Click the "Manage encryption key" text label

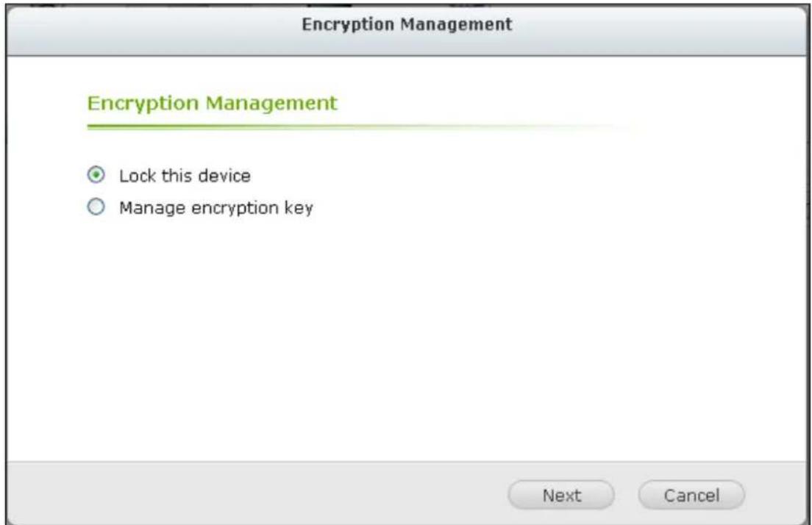216,209
